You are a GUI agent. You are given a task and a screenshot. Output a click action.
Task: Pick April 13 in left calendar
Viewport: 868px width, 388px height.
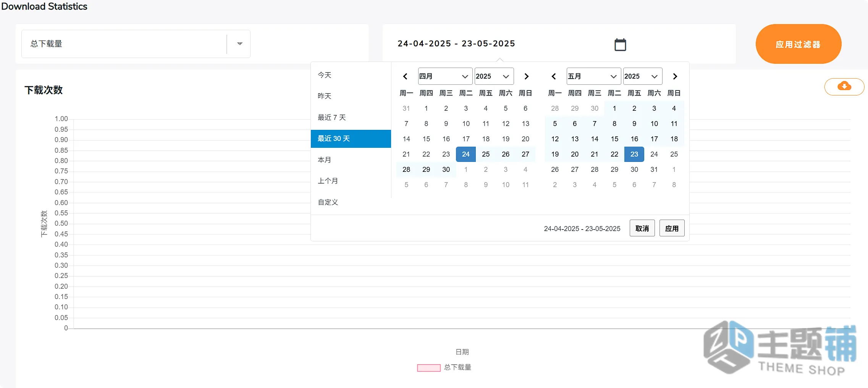(x=525, y=124)
